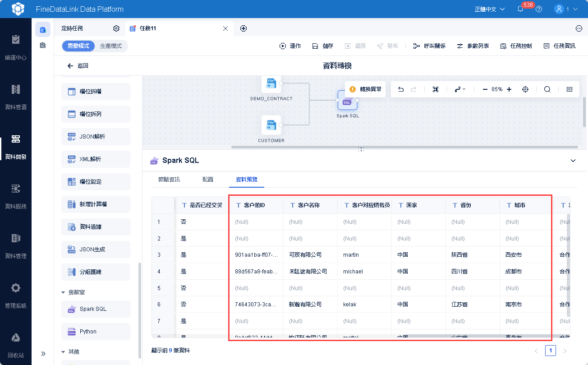The image size is (588, 365).
Task: Open 管理系統 in the sidebar
Action: pos(16,296)
